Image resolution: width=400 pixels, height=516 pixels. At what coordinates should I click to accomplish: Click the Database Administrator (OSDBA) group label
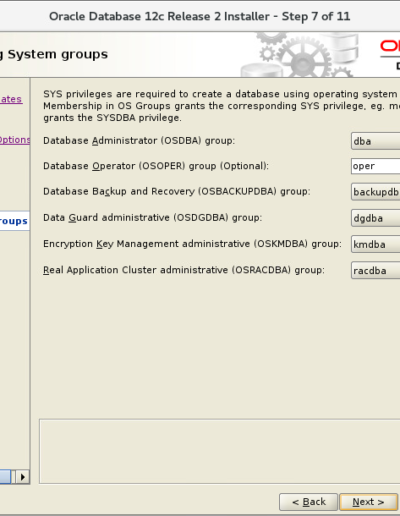coord(139,141)
